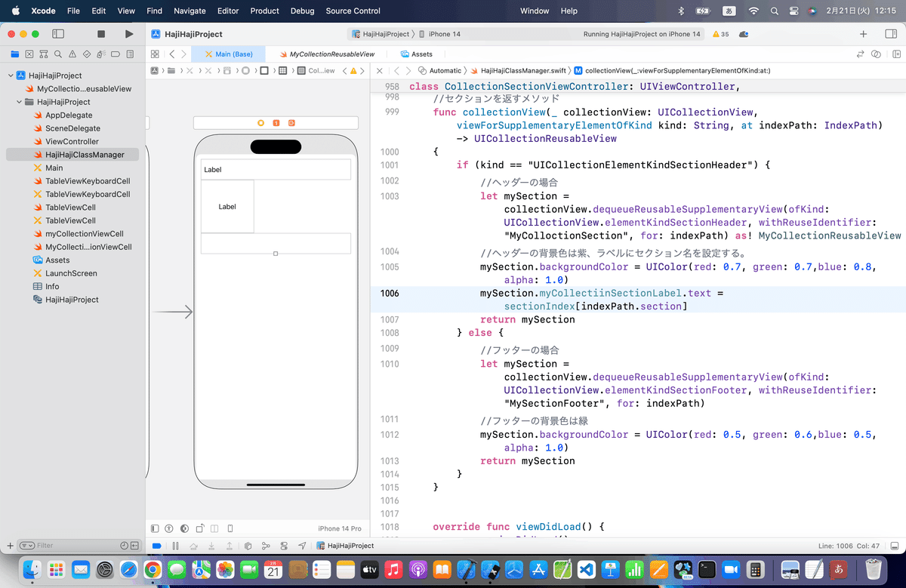Image resolution: width=906 pixels, height=588 pixels.
Task: Toggle code review mode icon
Action: 875,54
